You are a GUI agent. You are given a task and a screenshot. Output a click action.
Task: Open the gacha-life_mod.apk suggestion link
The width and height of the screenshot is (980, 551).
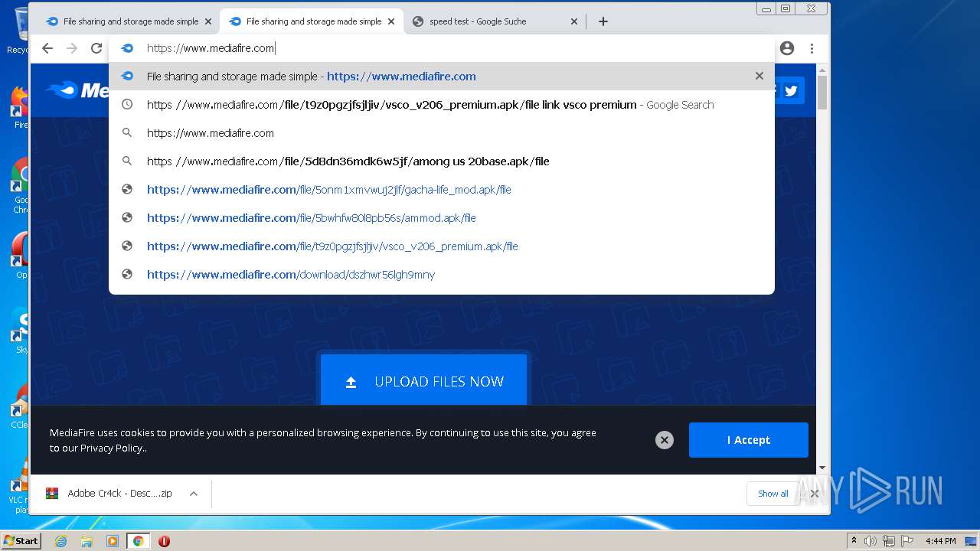click(442, 190)
